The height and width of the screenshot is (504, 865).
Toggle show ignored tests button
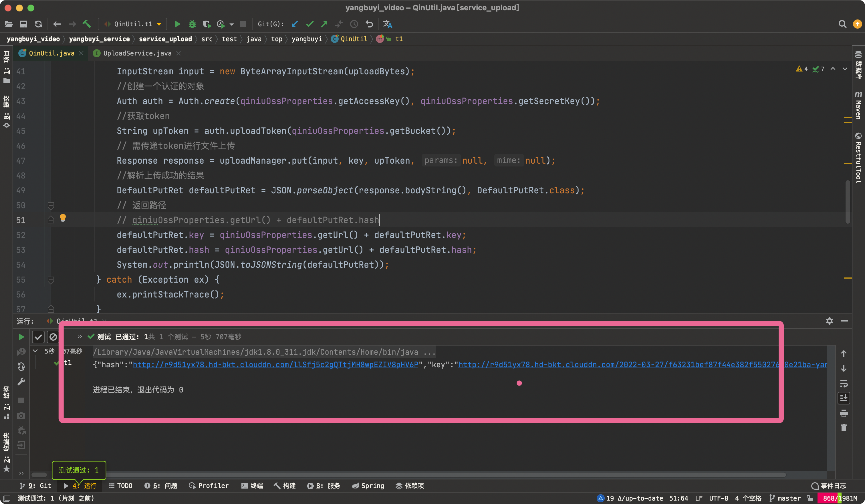(53, 337)
